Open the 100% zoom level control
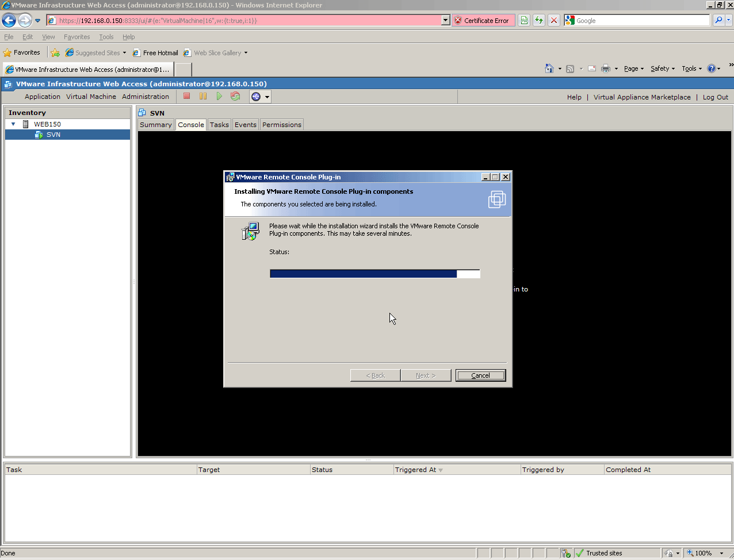734x560 pixels. point(706,553)
